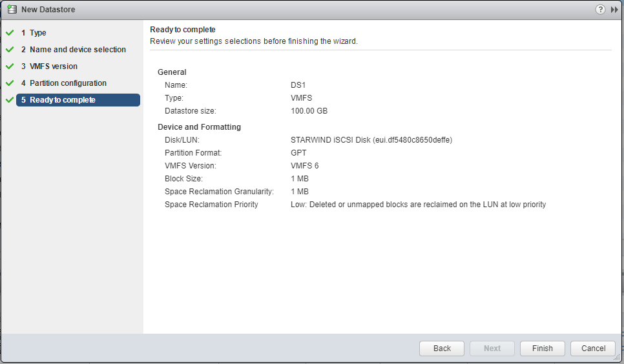Image resolution: width=624 pixels, height=364 pixels.
Task: Click checkmark beside Ready to complete
Action: [x=9, y=100]
